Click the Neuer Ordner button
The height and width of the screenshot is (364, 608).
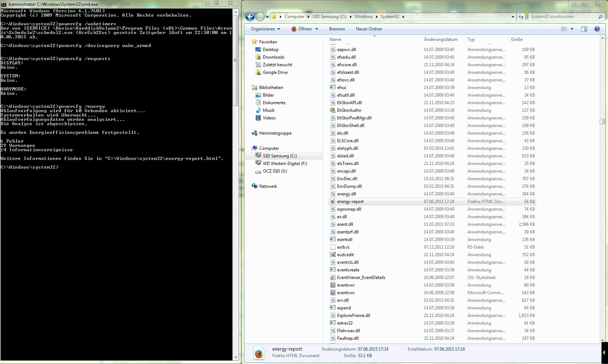[369, 29]
